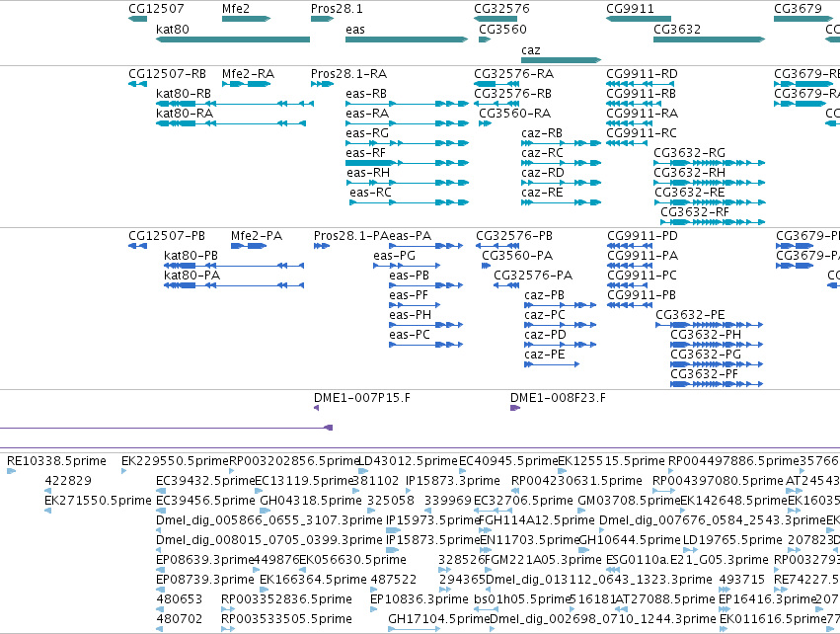This screenshot has width=840, height=634.
Task: Open the CG3632-PE protein label
Action: (691, 316)
